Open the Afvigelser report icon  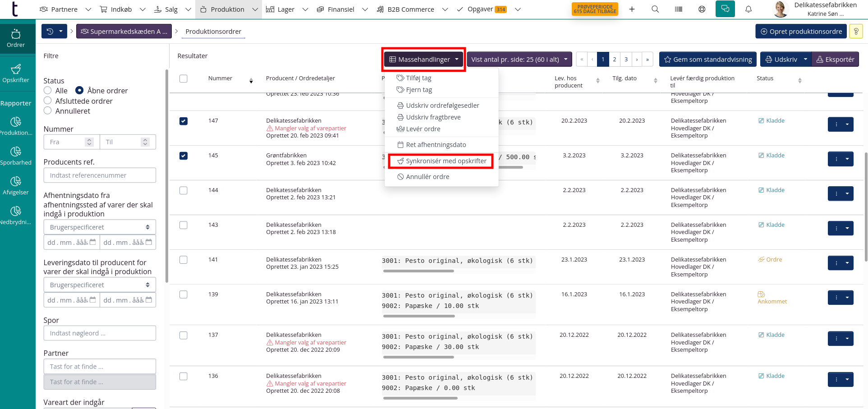point(16,185)
